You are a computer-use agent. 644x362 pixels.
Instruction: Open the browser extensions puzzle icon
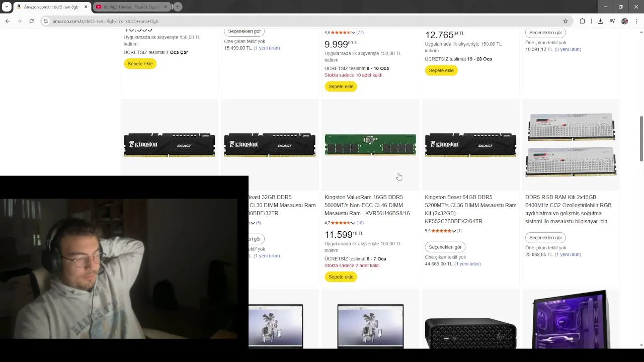(583, 21)
